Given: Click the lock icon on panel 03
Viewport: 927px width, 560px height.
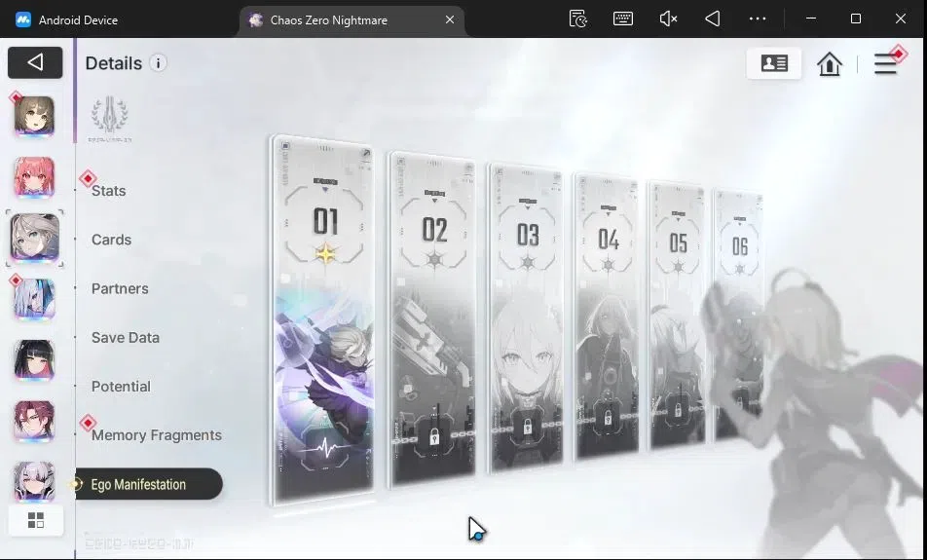Looking at the screenshot, I should 528,427.
